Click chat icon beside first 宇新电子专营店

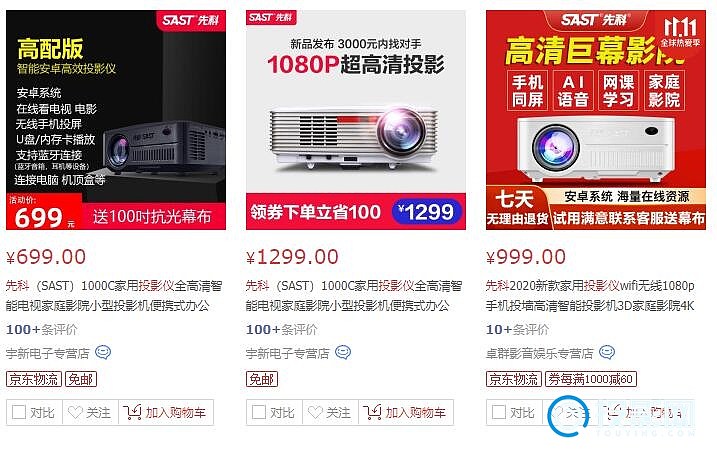103,353
